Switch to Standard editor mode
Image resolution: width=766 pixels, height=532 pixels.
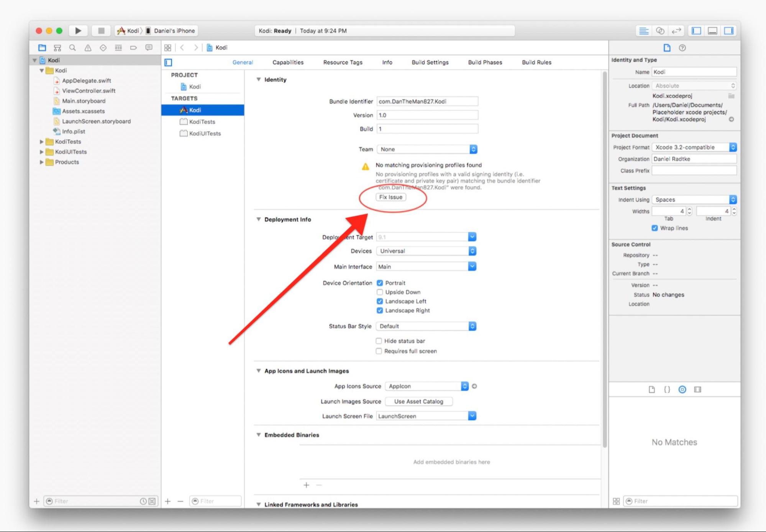(644, 31)
